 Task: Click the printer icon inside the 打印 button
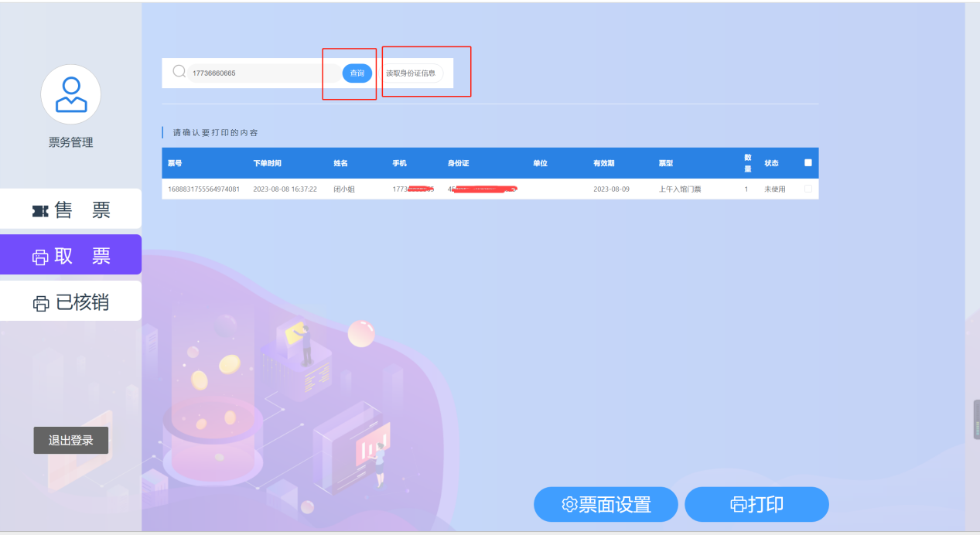(737, 503)
